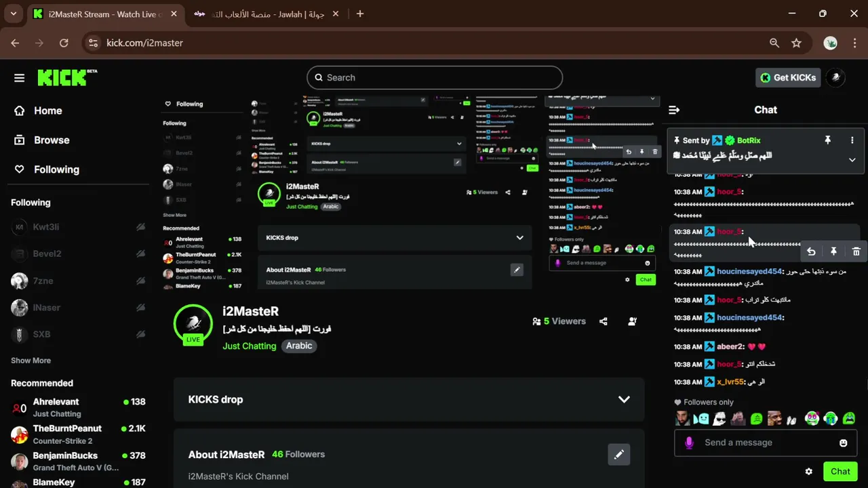Screen dimensions: 868x488
Task: Insert the white clapping hands emote
Action: [x=791, y=420]
